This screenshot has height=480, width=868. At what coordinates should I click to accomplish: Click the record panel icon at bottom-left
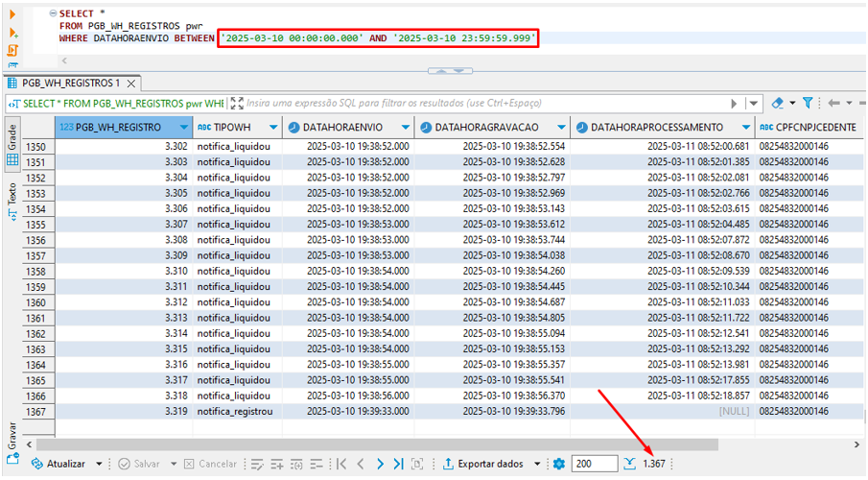12,460
